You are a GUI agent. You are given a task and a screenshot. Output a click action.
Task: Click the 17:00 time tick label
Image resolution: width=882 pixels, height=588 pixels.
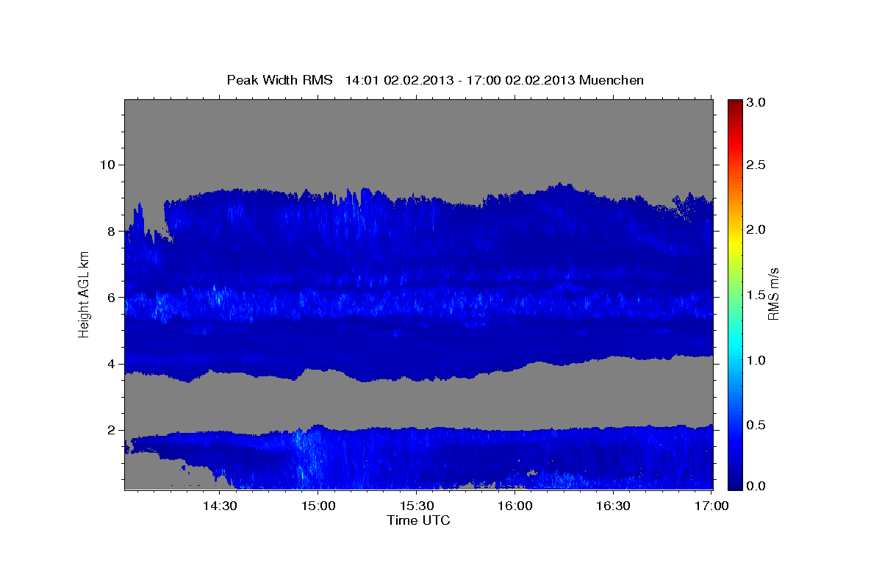point(712,506)
